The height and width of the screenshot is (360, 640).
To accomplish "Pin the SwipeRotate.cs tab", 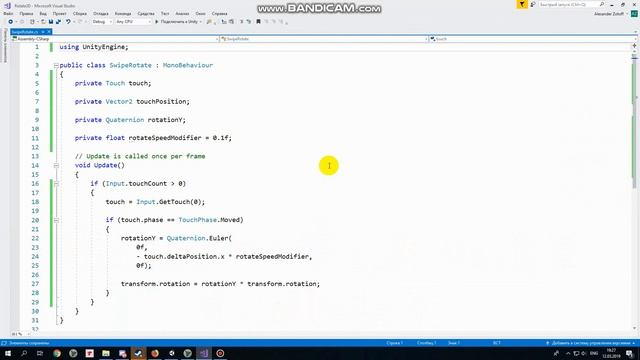I will [43, 32].
